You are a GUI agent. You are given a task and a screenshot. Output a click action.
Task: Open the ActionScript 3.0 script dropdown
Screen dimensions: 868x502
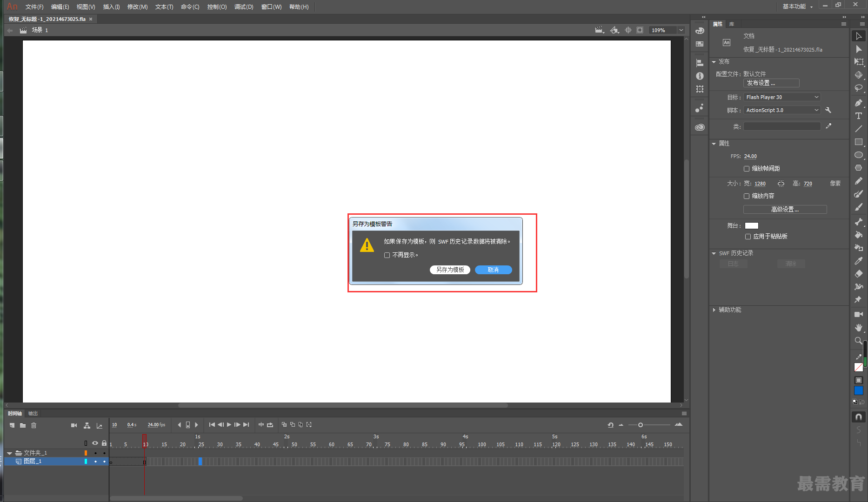pyautogui.click(x=782, y=110)
